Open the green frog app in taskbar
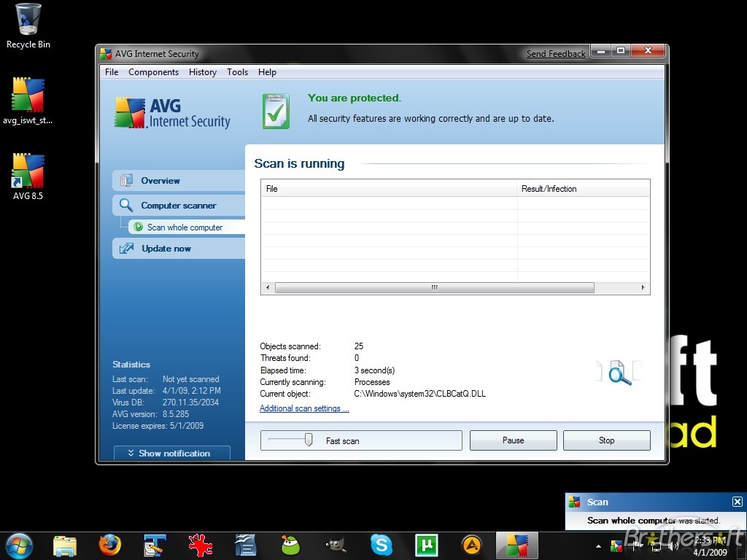 pos(290,545)
